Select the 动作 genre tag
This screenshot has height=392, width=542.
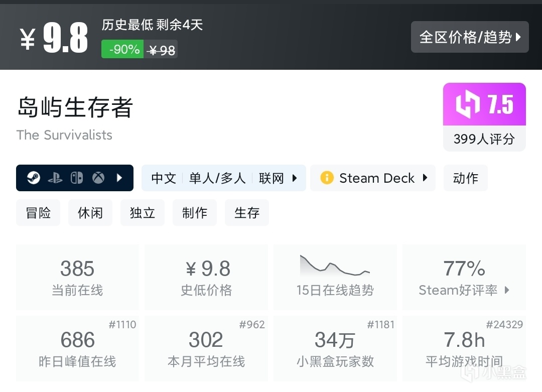click(465, 178)
